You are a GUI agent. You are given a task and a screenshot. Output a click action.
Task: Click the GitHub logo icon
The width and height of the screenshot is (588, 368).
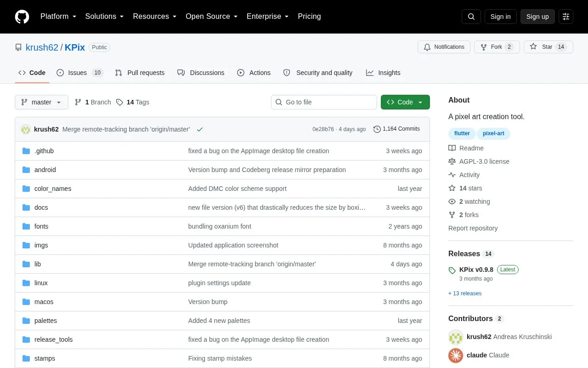click(x=22, y=17)
